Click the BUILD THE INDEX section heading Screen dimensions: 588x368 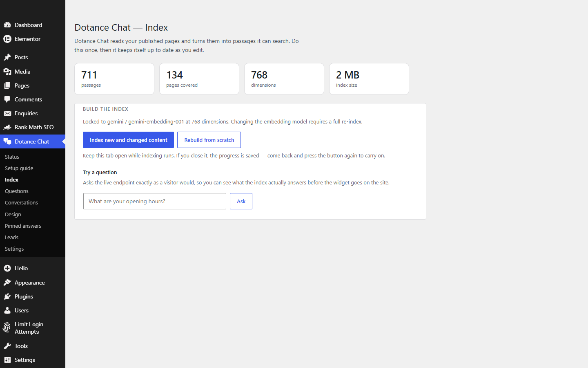[106, 109]
